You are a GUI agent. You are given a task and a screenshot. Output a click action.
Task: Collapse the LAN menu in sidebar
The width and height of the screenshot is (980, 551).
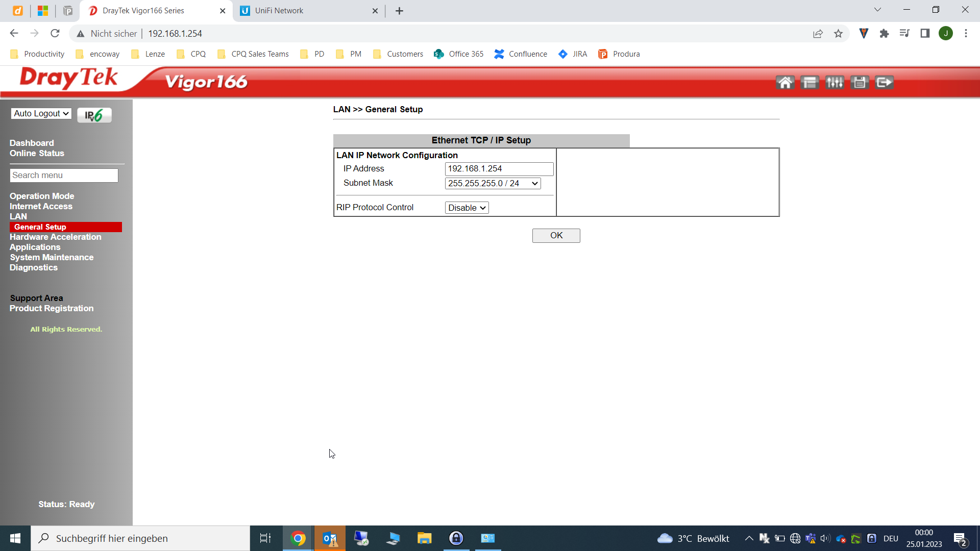[x=18, y=216]
